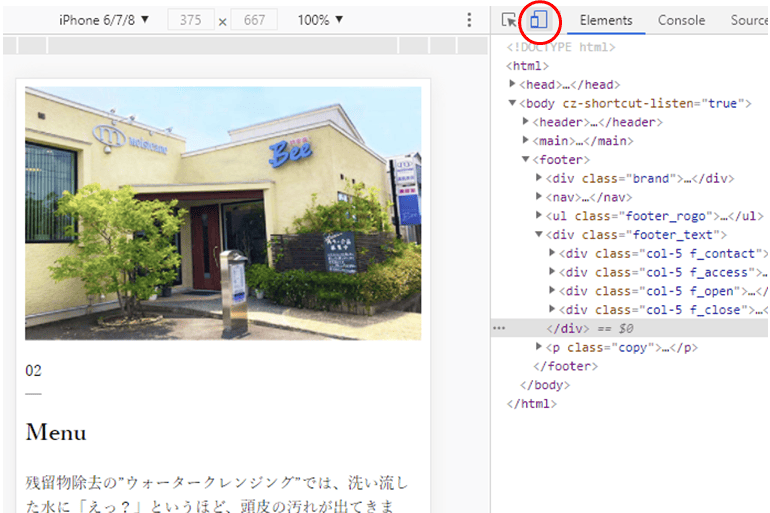
Task: Open the 100% zoom dropdown
Action: pos(320,20)
